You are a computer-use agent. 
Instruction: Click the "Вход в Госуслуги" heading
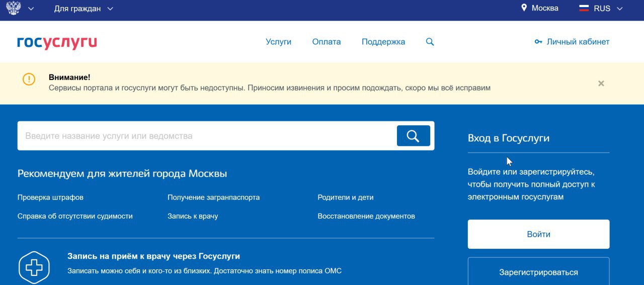[509, 138]
